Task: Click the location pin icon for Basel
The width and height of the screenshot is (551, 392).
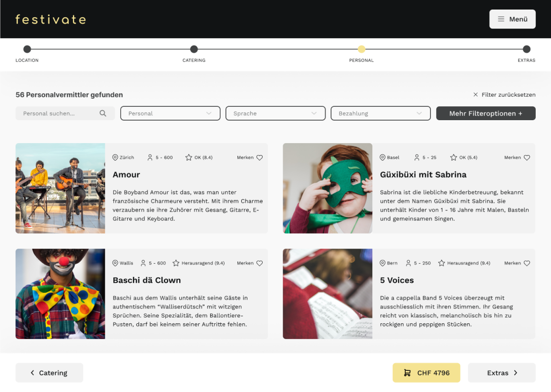Action: tap(382, 157)
